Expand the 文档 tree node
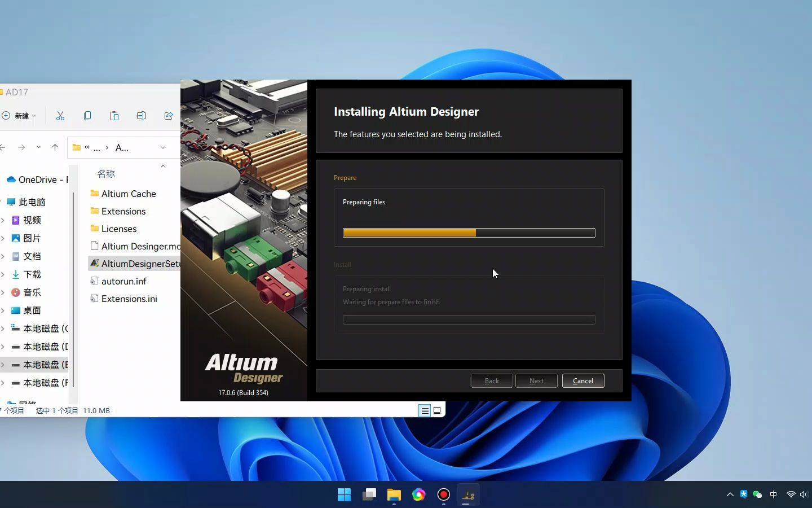Viewport: 812px width, 508px height. [x=3, y=256]
